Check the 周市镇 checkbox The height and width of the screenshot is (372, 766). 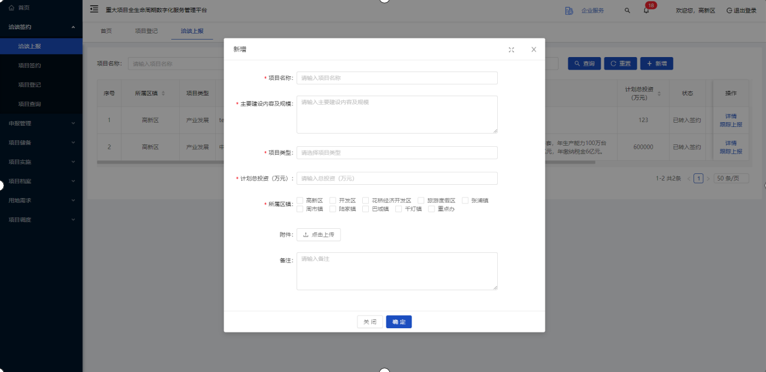(300, 209)
